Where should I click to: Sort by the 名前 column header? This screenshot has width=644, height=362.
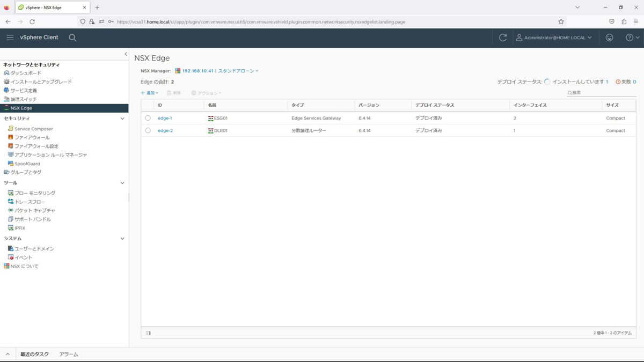(x=212, y=105)
